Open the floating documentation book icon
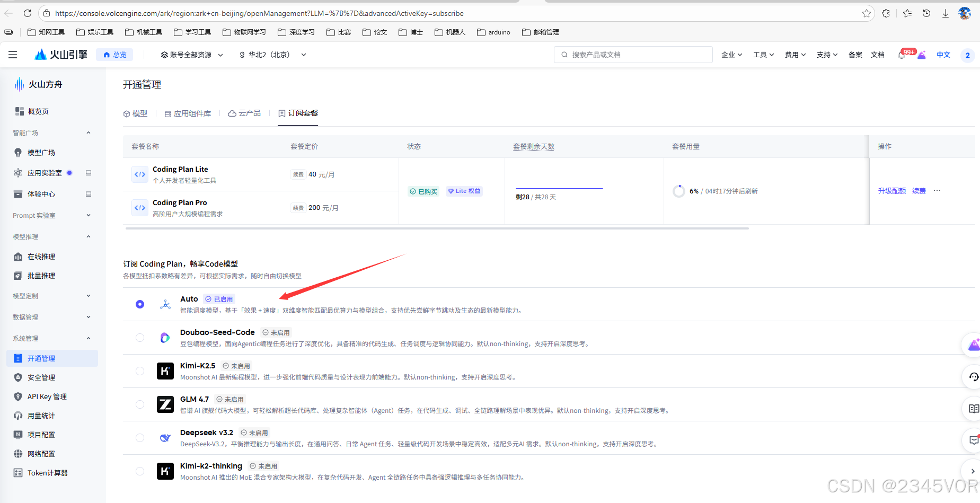Screen dimensions: 980x503 click(974, 409)
